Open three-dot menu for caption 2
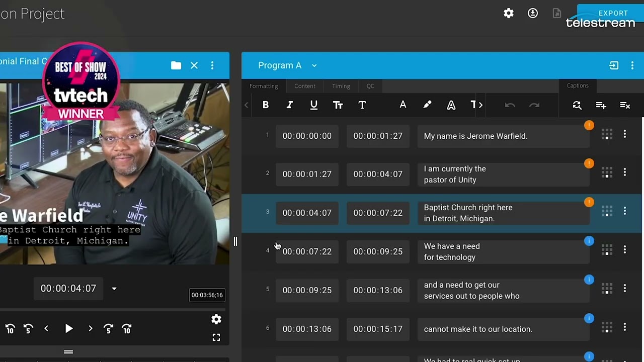Screen dimensions: 644x362 pyautogui.click(x=625, y=172)
